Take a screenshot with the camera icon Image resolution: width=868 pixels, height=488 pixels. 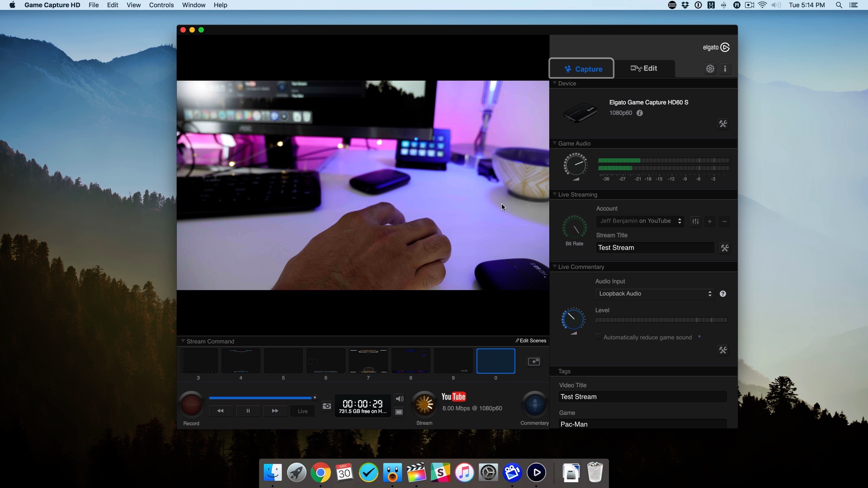coord(326,406)
